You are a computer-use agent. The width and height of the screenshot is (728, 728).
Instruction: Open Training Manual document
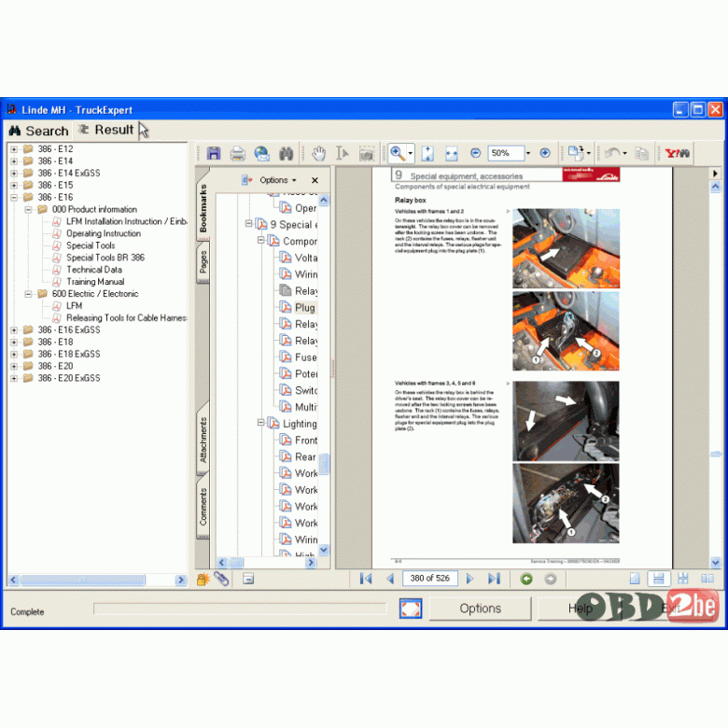(95, 282)
